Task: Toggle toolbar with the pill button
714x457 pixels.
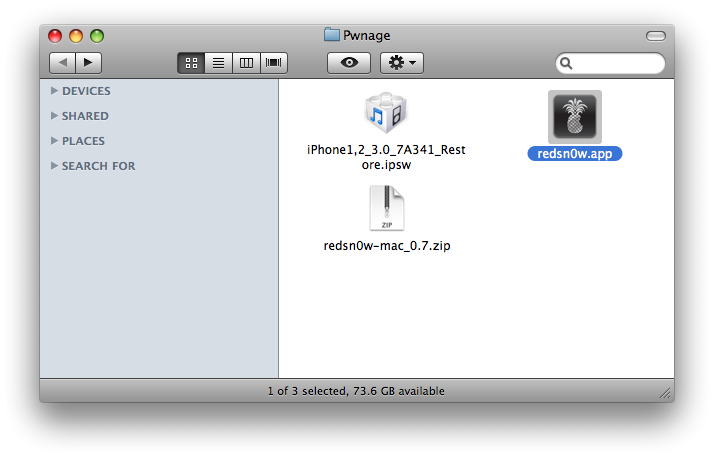Action: 656,36
